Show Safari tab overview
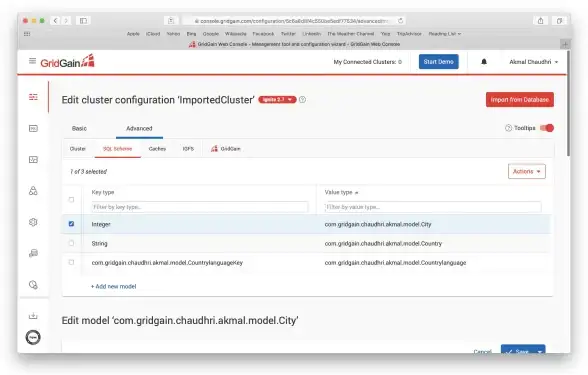Screen dimensions: 588x375 tap(559, 21)
